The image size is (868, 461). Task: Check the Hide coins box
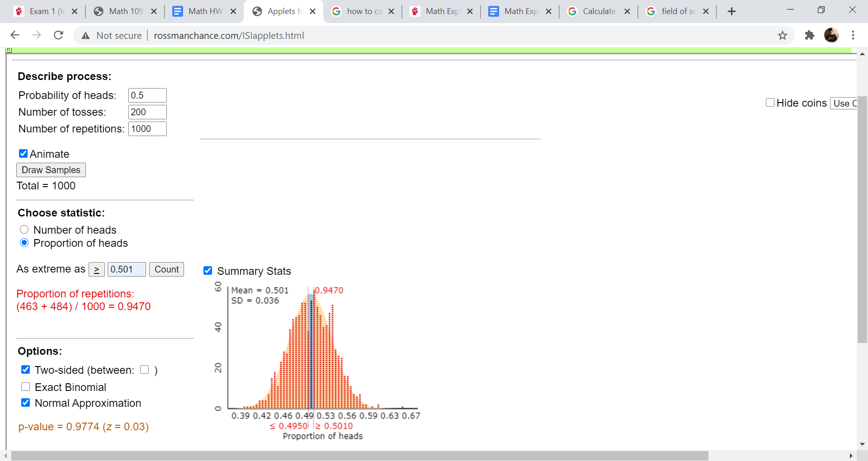pos(770,103)
